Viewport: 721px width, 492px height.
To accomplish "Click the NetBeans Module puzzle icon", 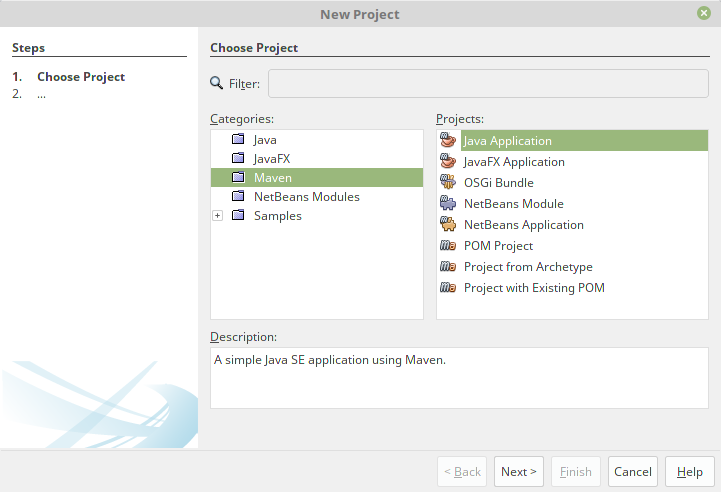I will [x=448, y=203].
